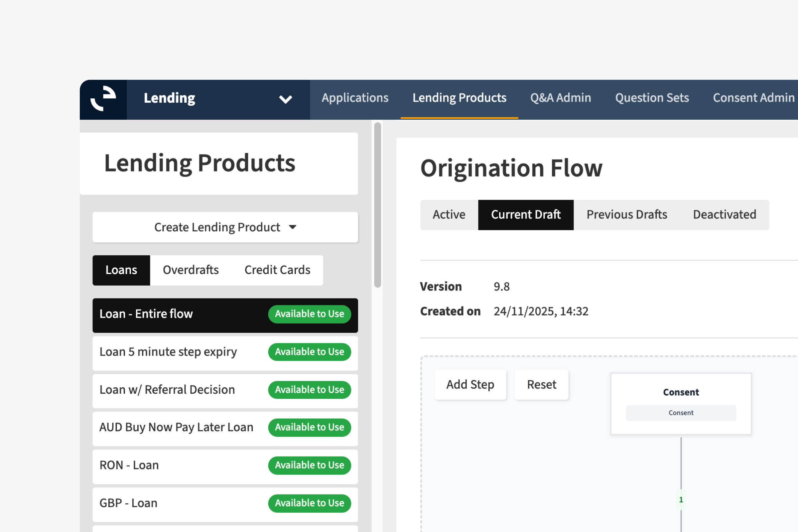Open the Q&A Admin tab
Viewport: 798px width, 532px height.
[561, 98]
